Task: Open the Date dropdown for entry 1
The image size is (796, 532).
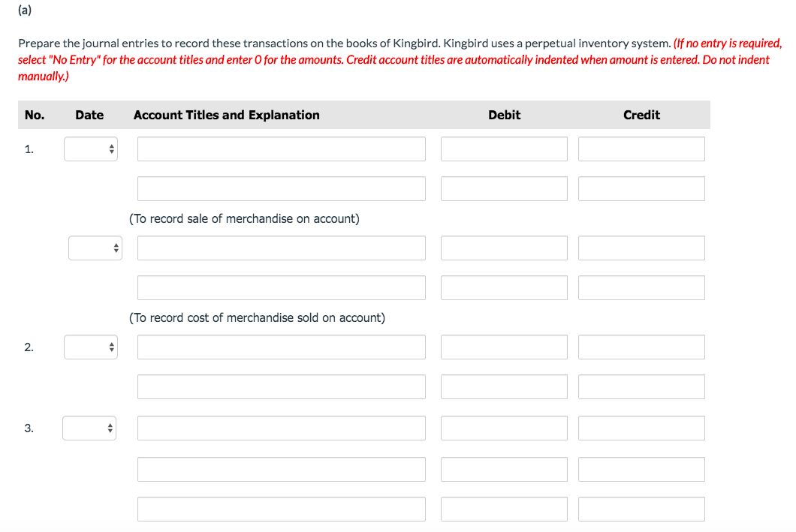Action: [90, 149]
